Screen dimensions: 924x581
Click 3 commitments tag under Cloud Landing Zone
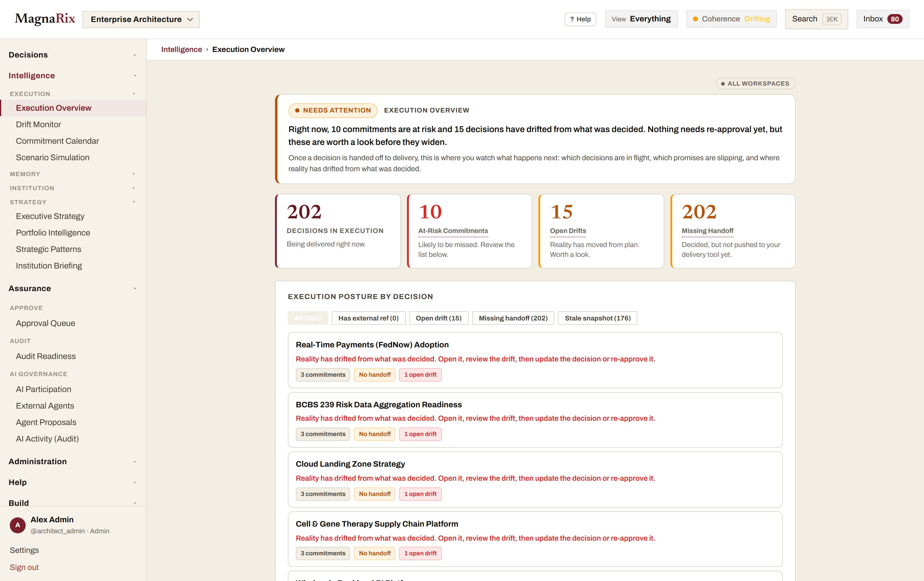click(323, 494)
